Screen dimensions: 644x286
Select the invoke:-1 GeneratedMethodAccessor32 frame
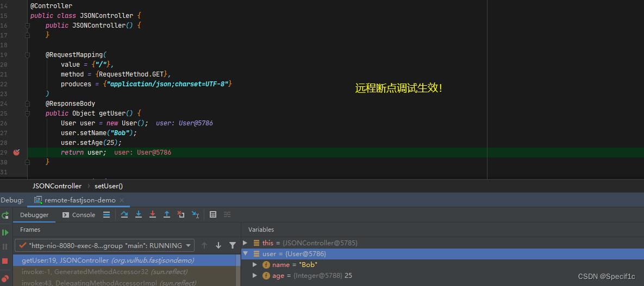point(124,271)
